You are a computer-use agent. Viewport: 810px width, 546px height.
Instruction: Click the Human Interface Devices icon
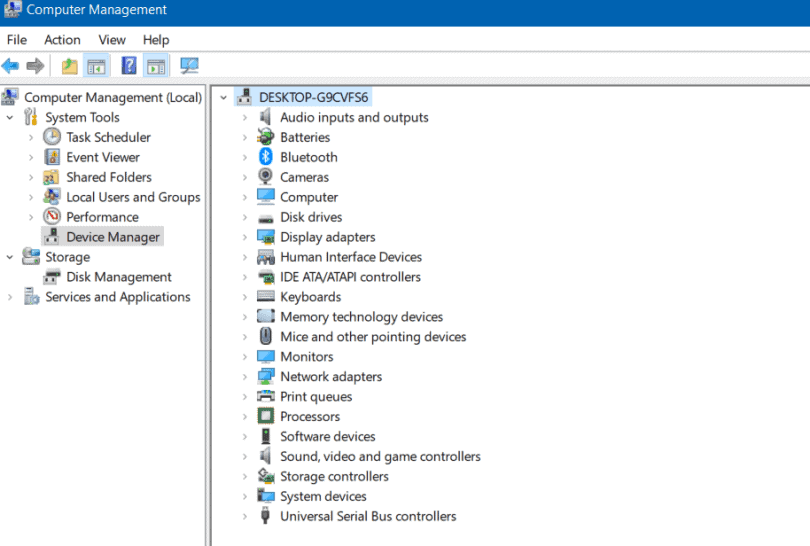pyautogui.click(x=266, y=257)
